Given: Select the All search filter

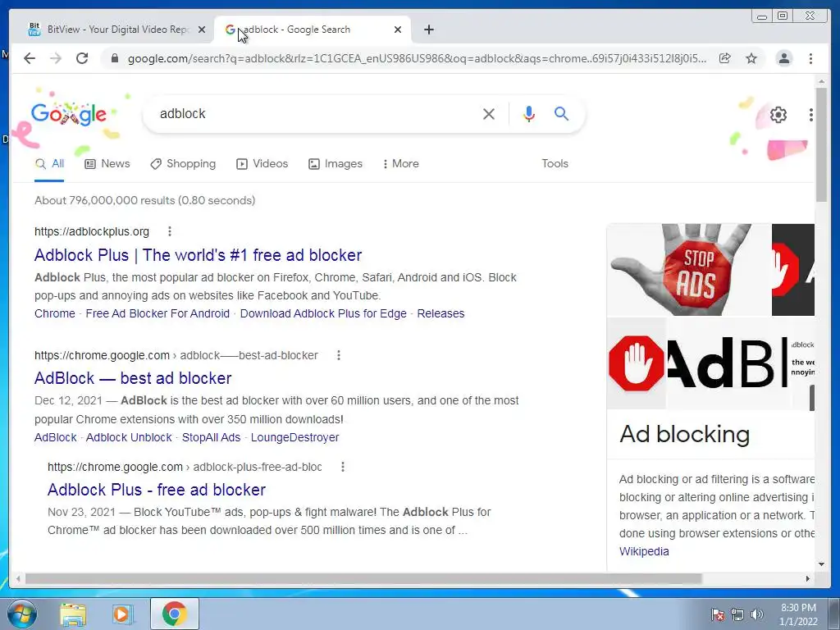Looking at the screenshot, I should 49,164.
